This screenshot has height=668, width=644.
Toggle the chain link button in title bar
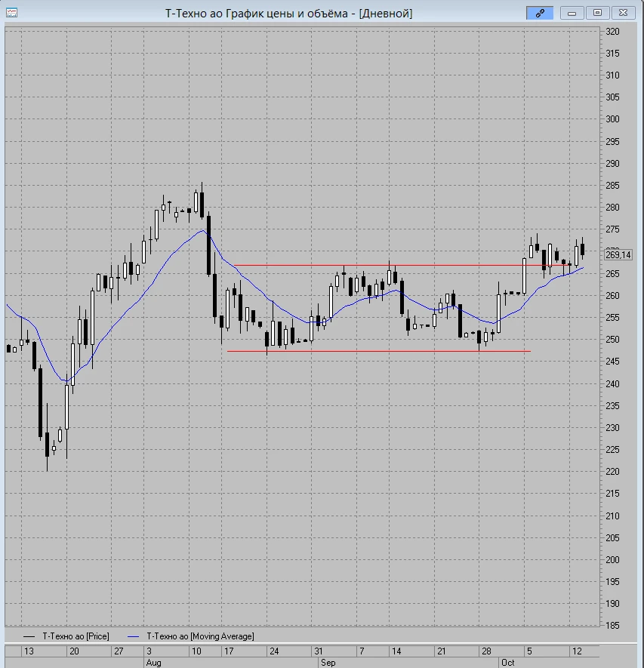pos(540,13)
